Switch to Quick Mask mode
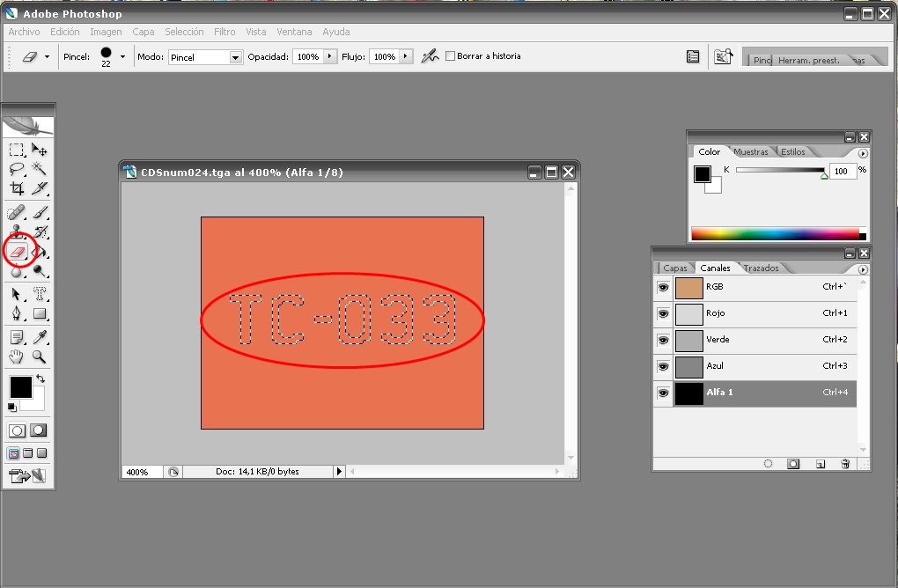This screenshot has height=588, width=898. 39,430
